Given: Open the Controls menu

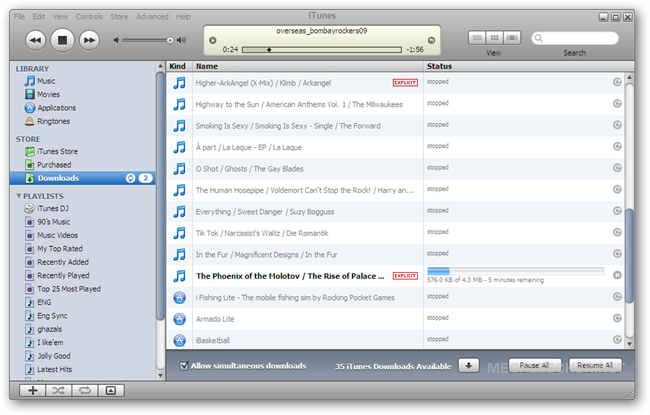Looking at the screenshot, I should point(89,17).
